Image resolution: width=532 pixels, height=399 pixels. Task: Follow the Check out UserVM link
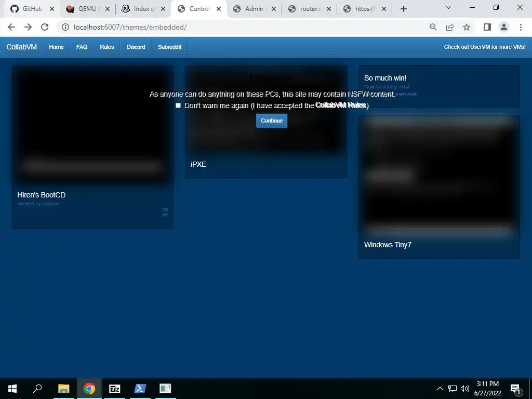[x=485, y=47]
